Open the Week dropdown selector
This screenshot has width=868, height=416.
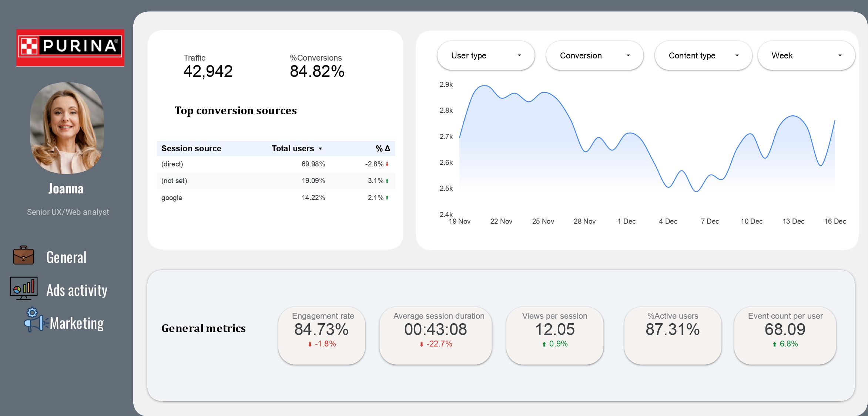806,55
